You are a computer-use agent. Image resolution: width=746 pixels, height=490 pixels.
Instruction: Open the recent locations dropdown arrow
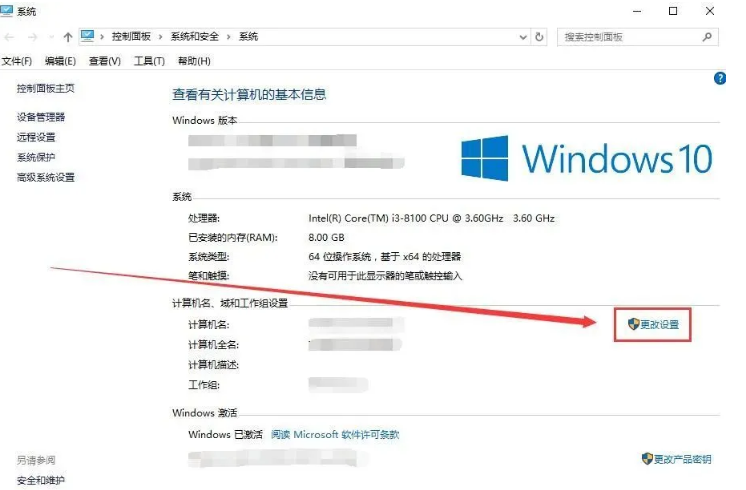[x=51, y=37]
